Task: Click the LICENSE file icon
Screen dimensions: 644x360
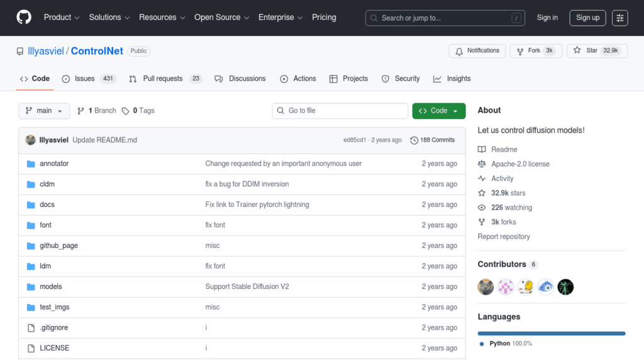Action: [31, 349]
